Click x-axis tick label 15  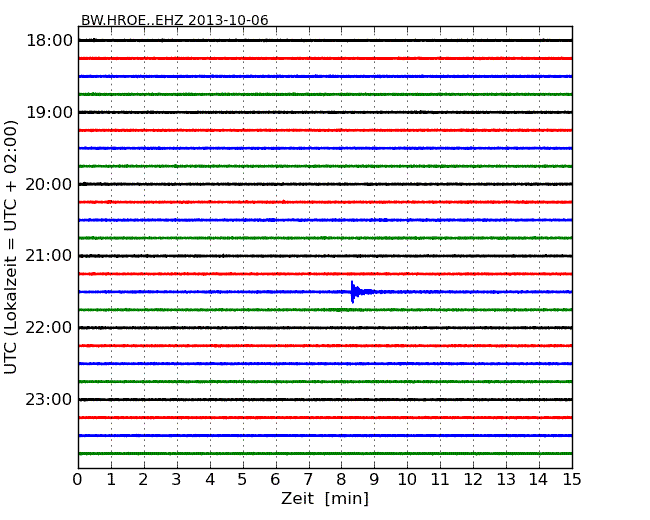click(572, 479)
